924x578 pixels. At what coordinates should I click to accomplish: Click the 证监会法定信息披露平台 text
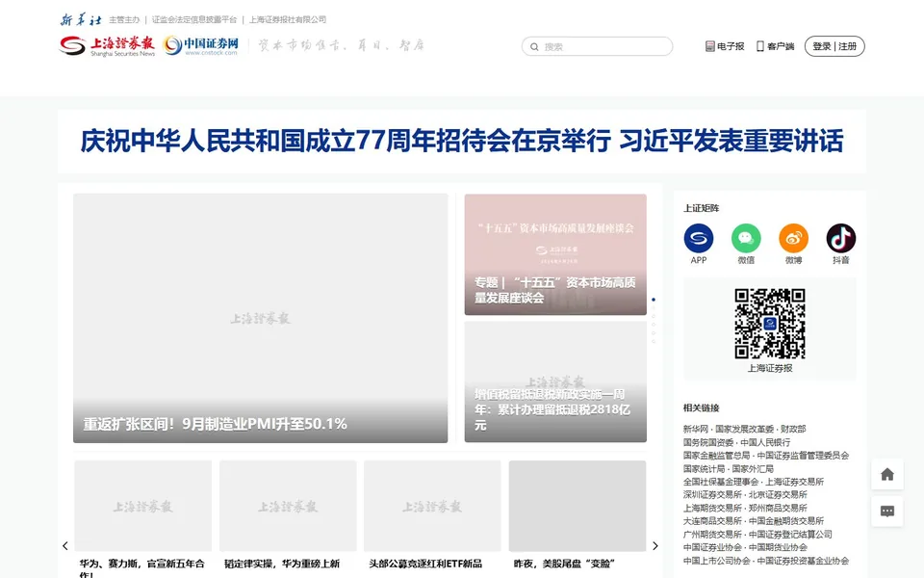[x=194, y=19]
